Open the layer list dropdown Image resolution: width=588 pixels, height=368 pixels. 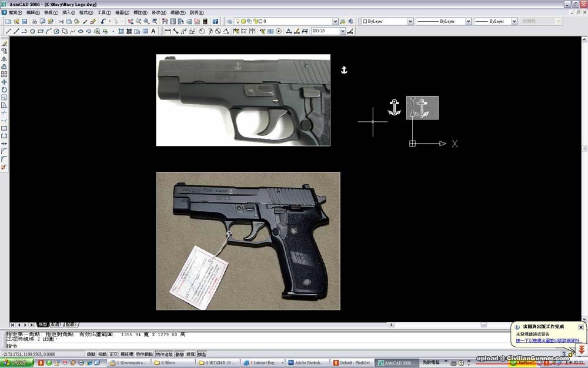[x=335, y=21]
